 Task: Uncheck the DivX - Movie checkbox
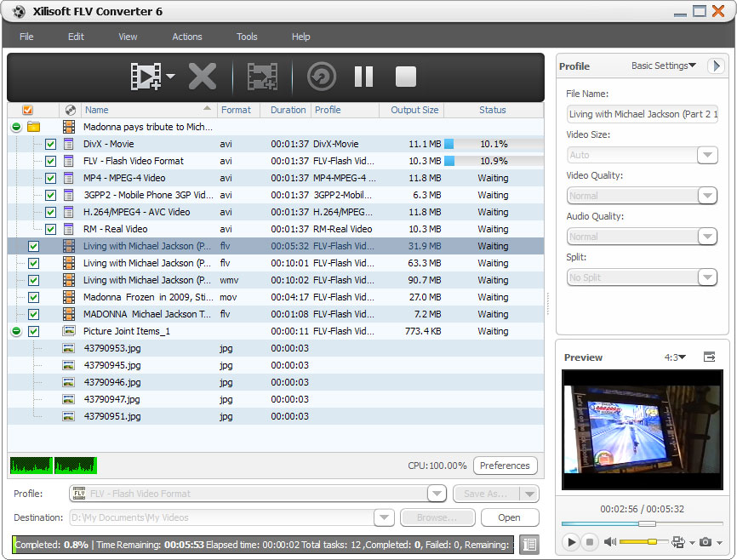coord(51,145)
